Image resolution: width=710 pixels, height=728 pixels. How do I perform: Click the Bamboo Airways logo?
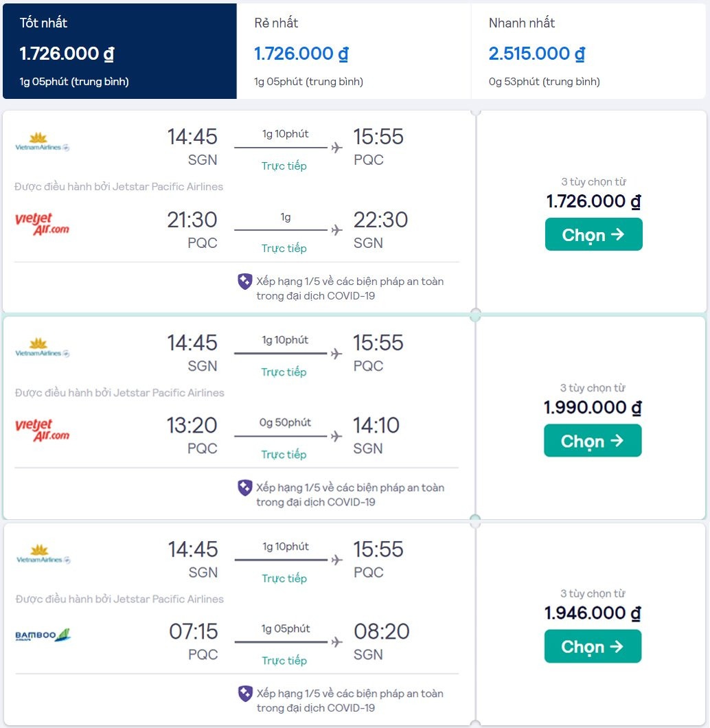[43, 635]
